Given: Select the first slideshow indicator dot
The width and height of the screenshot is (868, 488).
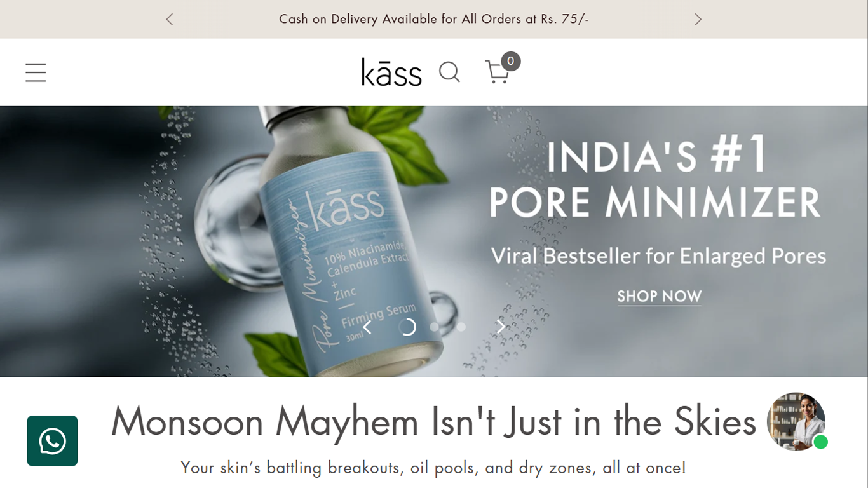Looking at the screenshot, I should pos(407,327).
